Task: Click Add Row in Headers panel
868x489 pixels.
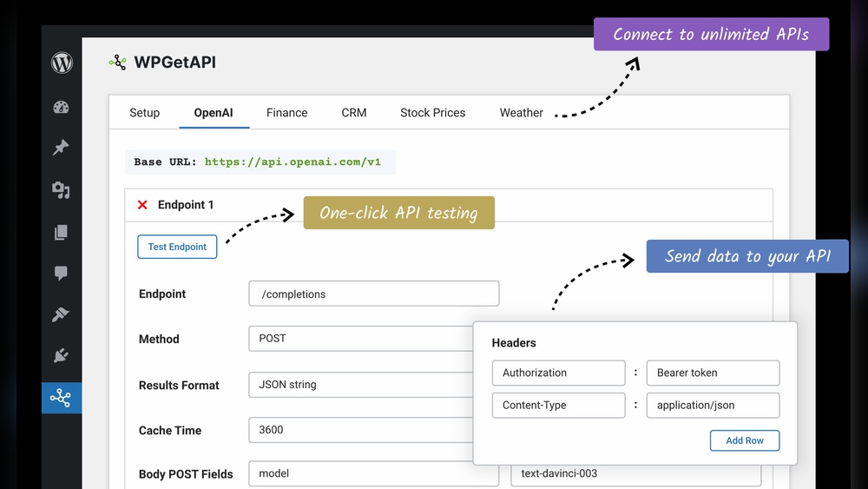Action: 745,440
